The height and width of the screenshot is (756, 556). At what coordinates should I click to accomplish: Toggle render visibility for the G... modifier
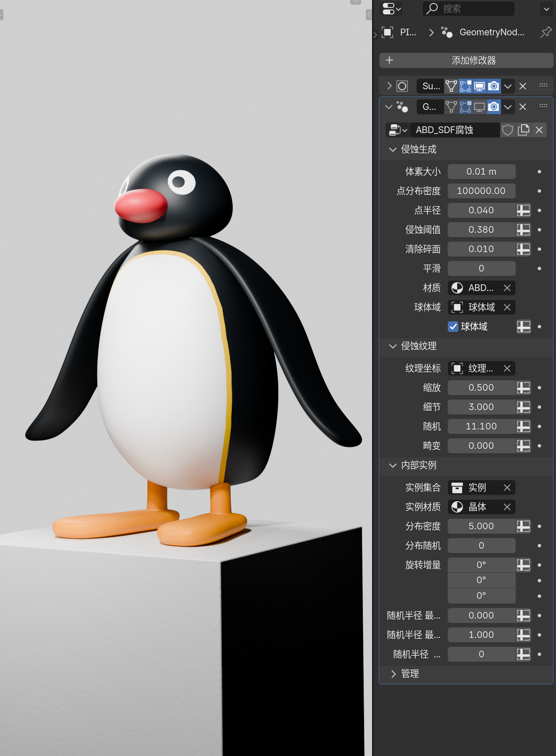(494, 107)
